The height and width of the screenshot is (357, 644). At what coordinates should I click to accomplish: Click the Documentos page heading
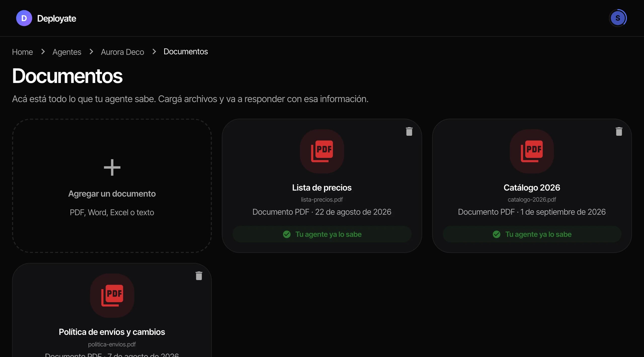pos(67,76)
